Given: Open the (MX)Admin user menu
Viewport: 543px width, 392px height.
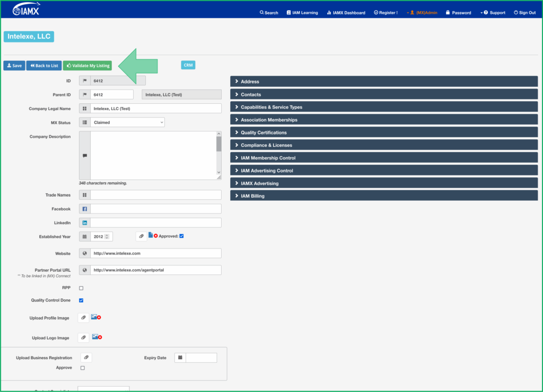Looking at the screenshot, I should coord(422,13).
